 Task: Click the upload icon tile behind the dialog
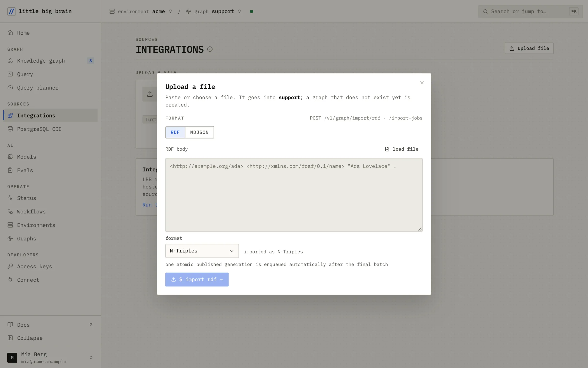150,94
